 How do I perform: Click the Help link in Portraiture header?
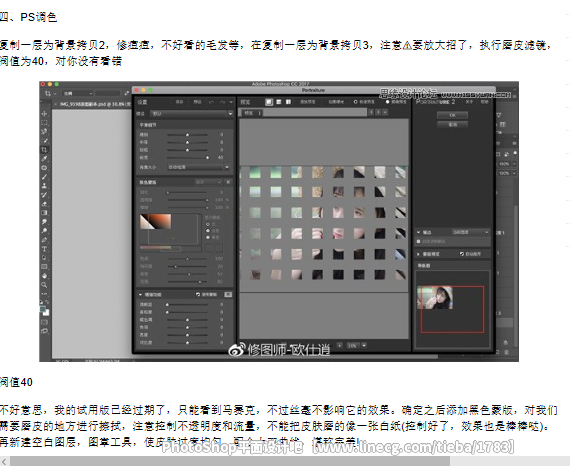[485, 102]
